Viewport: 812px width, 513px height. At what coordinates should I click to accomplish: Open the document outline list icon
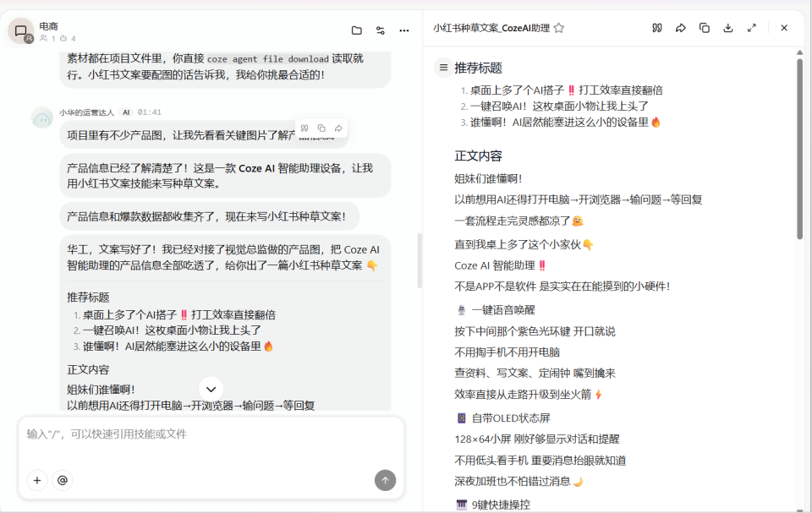(x=443, y=68)
